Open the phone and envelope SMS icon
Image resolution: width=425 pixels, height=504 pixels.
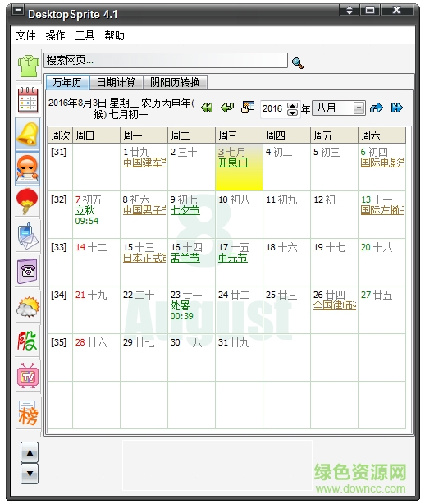(28, 236)
